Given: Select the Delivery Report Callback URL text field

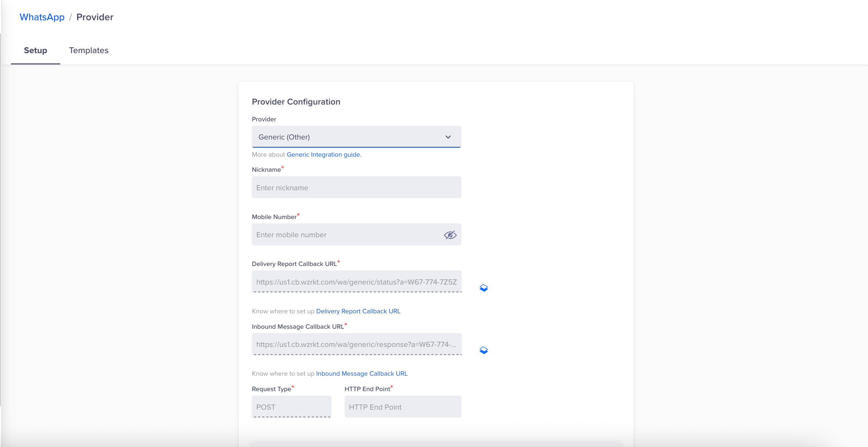Looking at the screenshot, I should 356,282.
